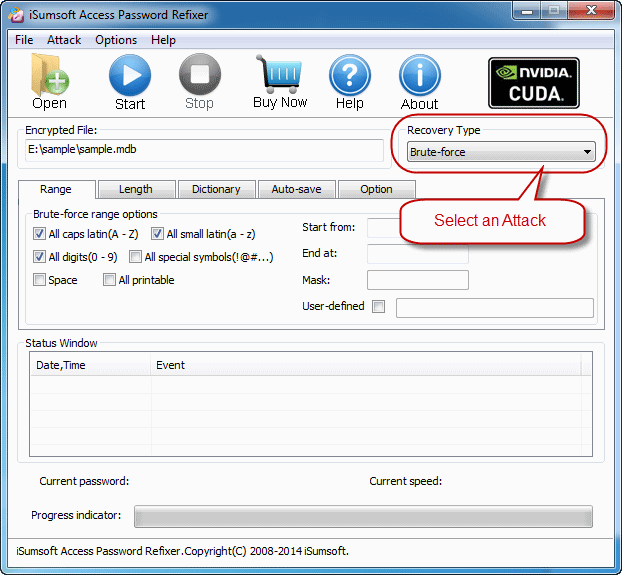Click the End at input field
This screenshot has height=575, width=622.
(418, 254)
